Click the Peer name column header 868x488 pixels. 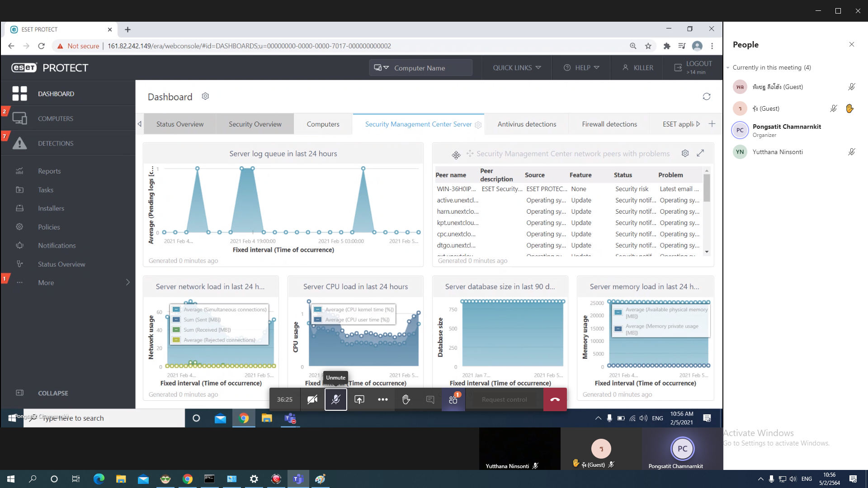pos(451,175)
